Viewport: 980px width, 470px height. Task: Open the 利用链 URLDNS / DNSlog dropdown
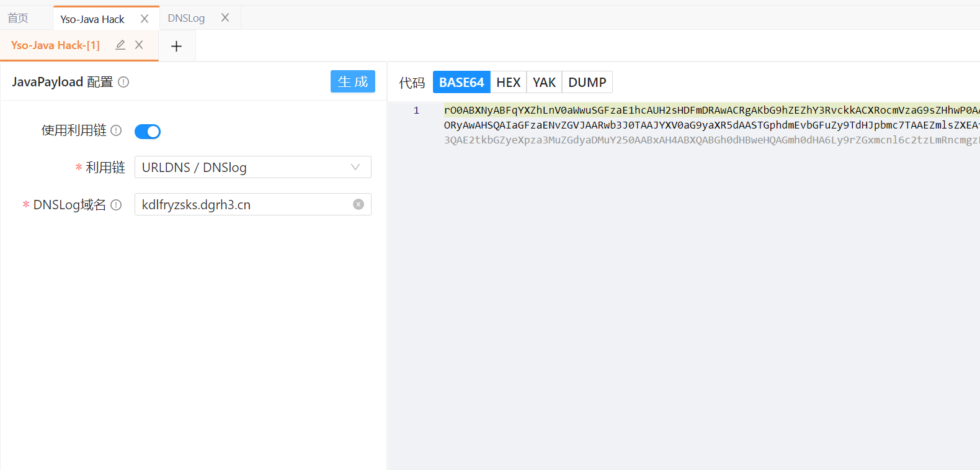[253, 167]
